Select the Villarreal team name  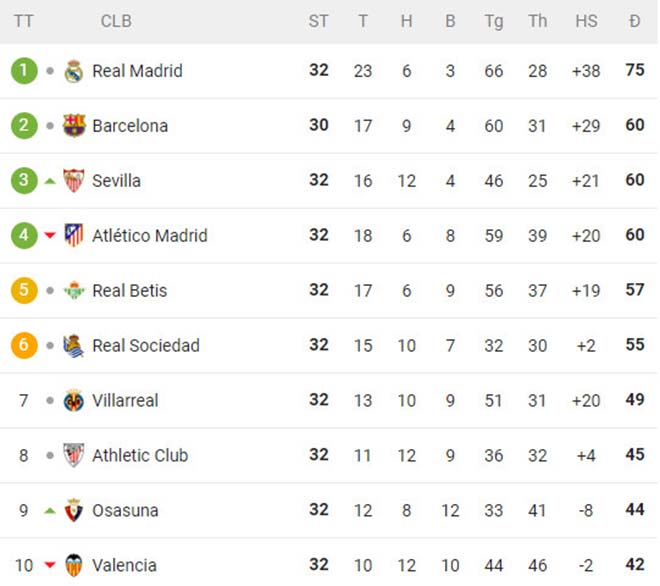[x=125, y=401]
